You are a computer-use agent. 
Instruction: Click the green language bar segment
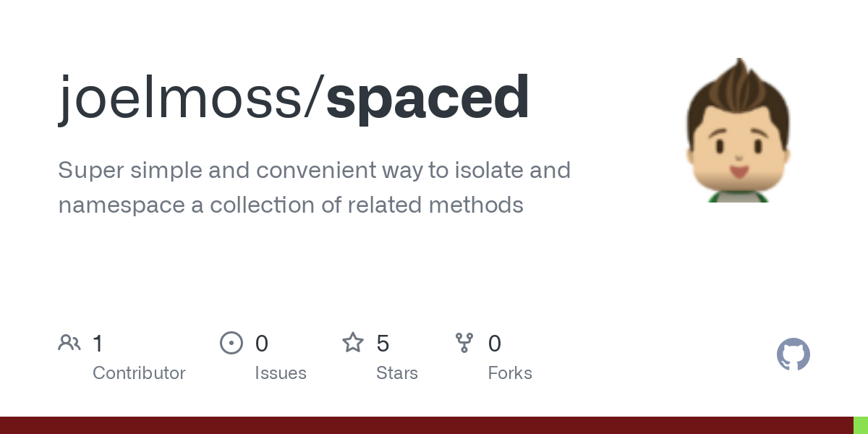point(861,425)
